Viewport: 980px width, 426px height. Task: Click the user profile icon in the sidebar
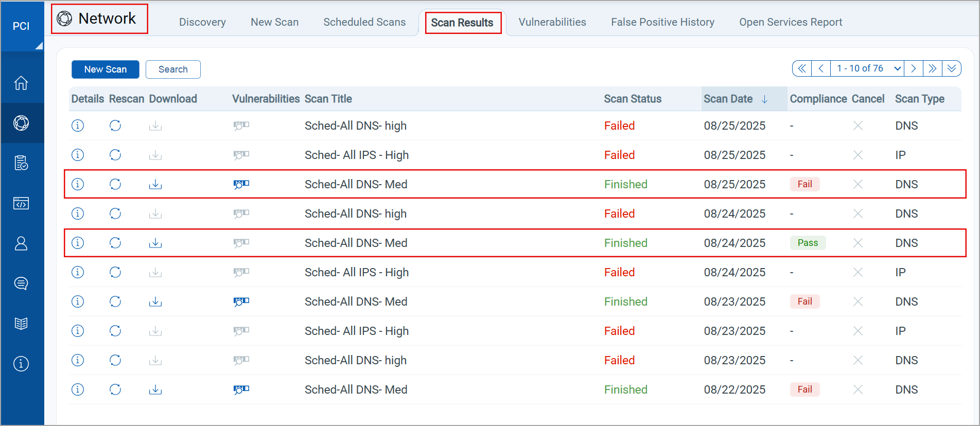coord(21,243)
